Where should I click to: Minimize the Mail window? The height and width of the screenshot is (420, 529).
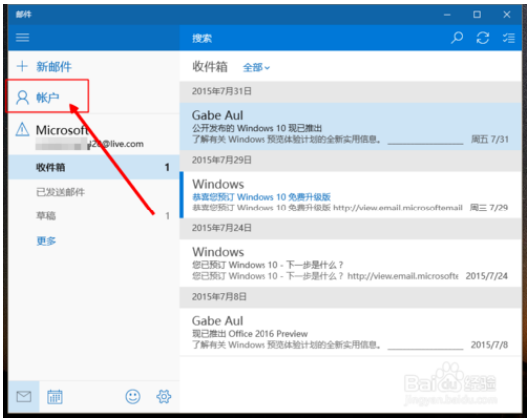[447, 15]
